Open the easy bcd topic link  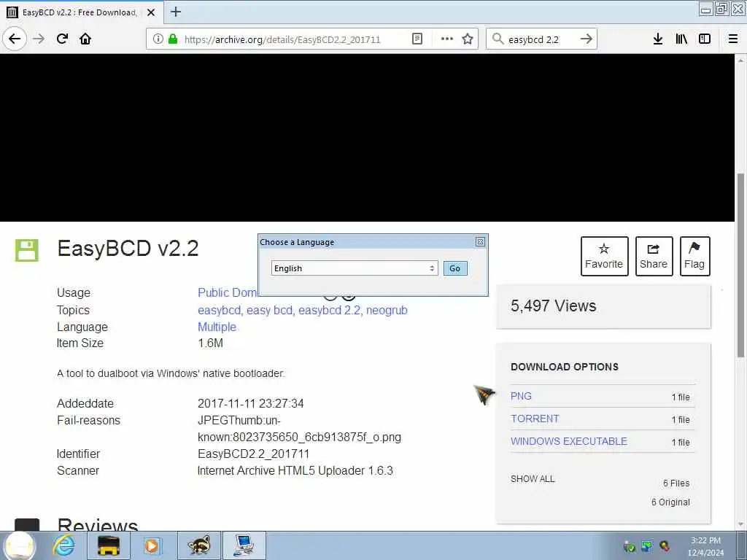click(x=269, y=310)
